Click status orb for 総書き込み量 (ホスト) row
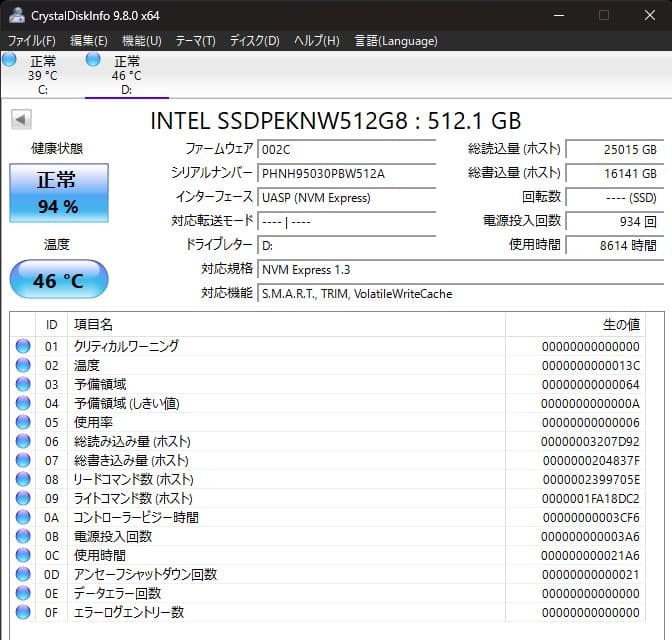 click(23, 460)
